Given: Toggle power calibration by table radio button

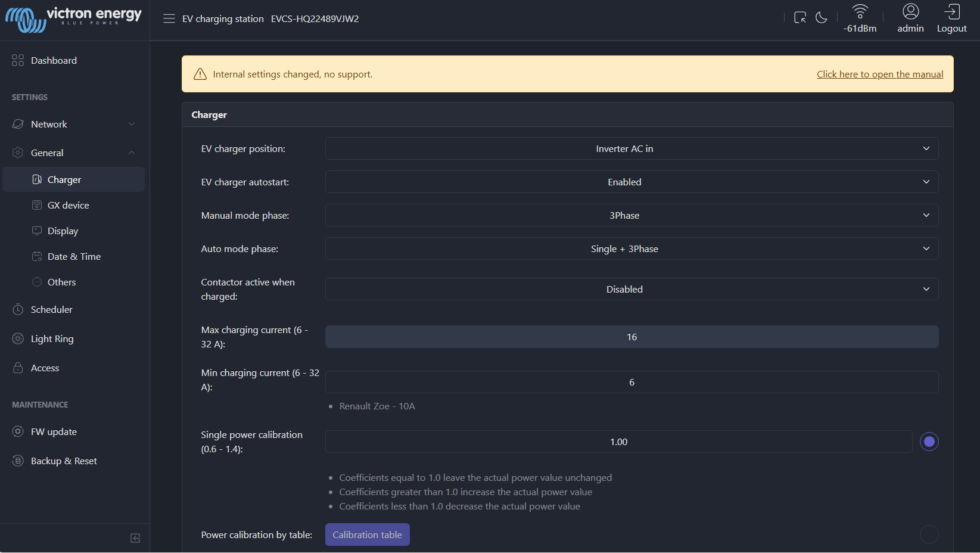Looking at the screenshot, I should [929, 535].
